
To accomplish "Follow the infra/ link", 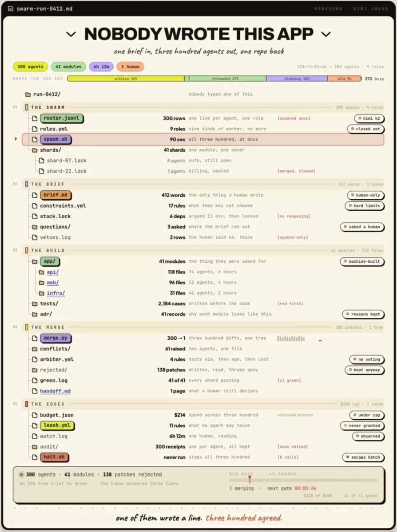I will 56,293.
